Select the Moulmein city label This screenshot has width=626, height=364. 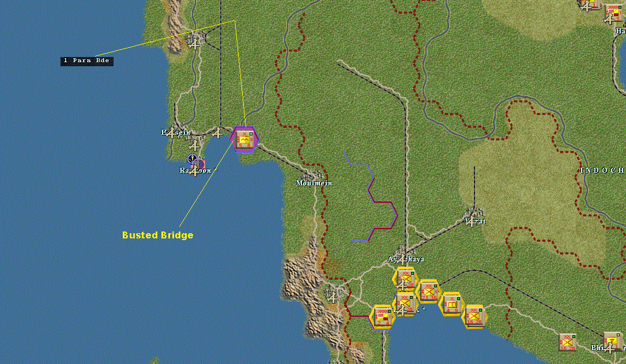314,183
